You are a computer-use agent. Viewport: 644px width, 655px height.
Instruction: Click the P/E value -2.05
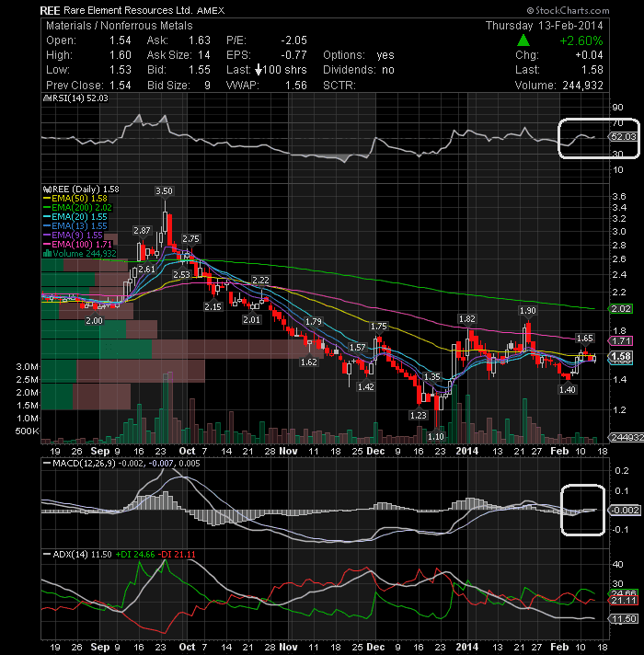pos(293,40)
